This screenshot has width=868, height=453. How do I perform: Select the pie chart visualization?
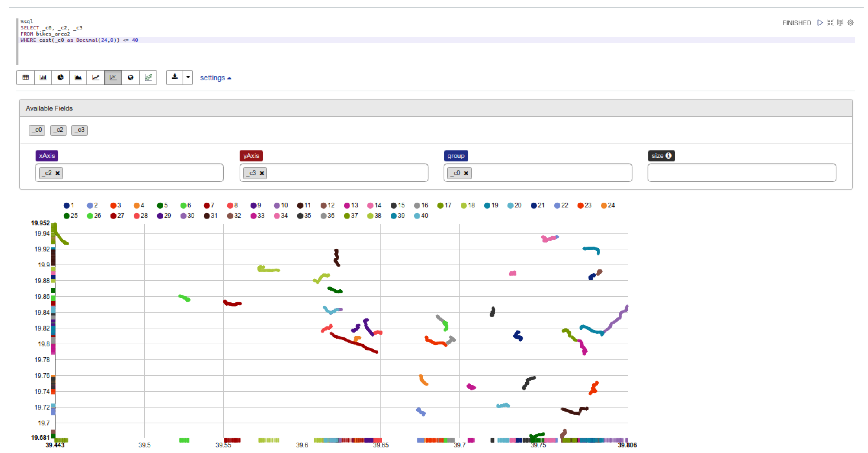[x=61, y=78]
